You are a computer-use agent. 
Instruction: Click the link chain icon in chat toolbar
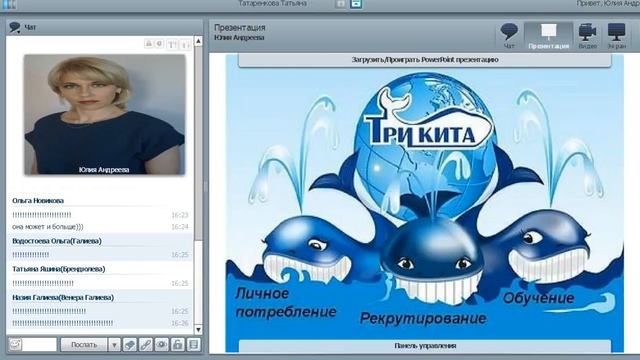146,344
